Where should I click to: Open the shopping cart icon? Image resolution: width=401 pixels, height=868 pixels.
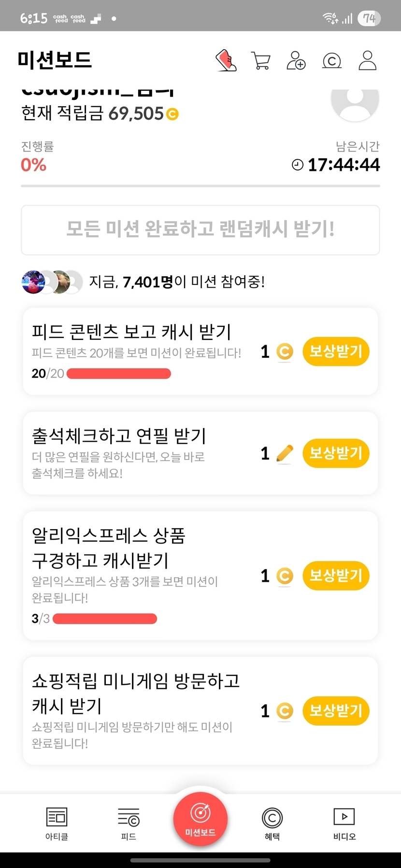pyautogui.click(x=261, y=61)
